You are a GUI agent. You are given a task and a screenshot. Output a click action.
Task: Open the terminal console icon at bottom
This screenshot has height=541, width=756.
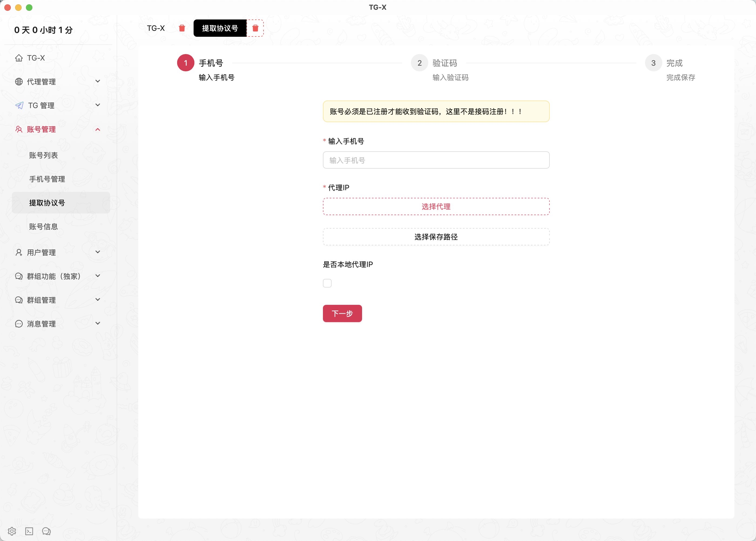(29, 531)
